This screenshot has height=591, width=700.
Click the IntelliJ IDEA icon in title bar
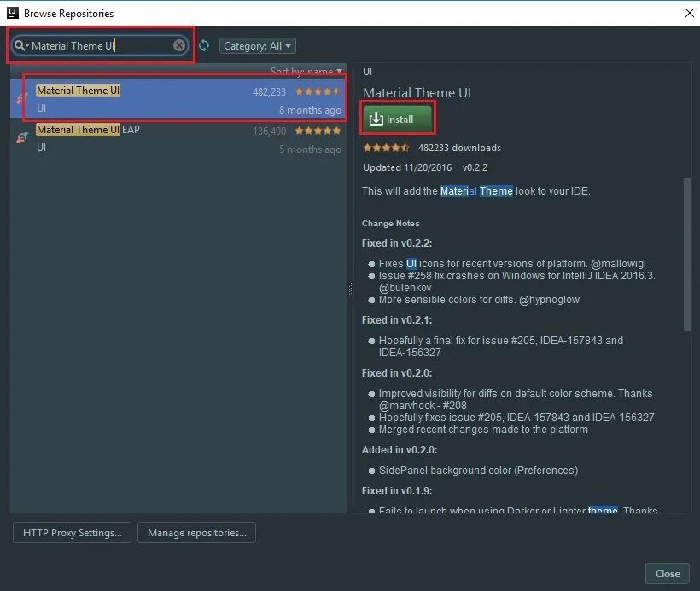coord(13,13)
